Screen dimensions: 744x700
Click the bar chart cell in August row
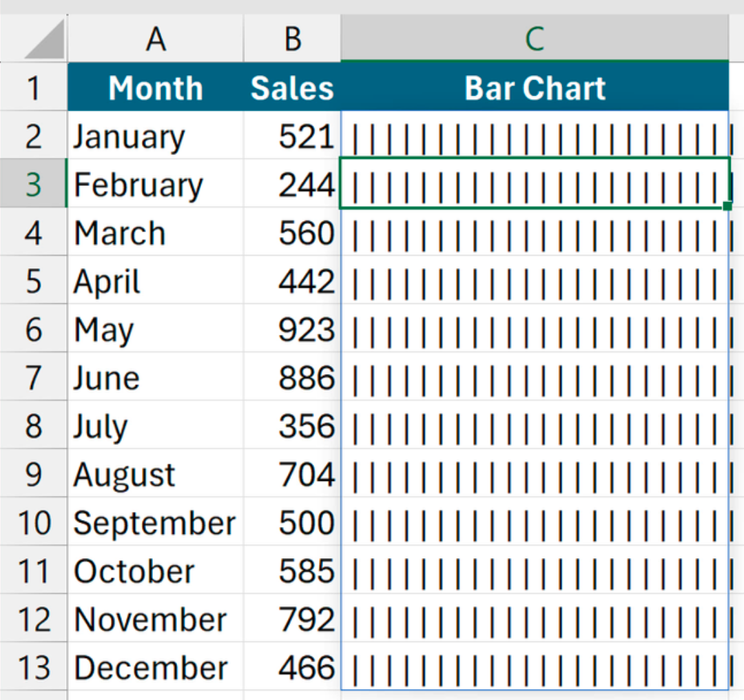pyautogui.click(x=535, y=474)
